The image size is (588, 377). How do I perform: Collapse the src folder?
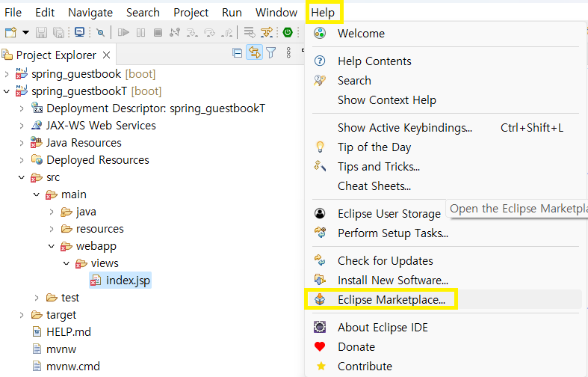coord(22,177)
